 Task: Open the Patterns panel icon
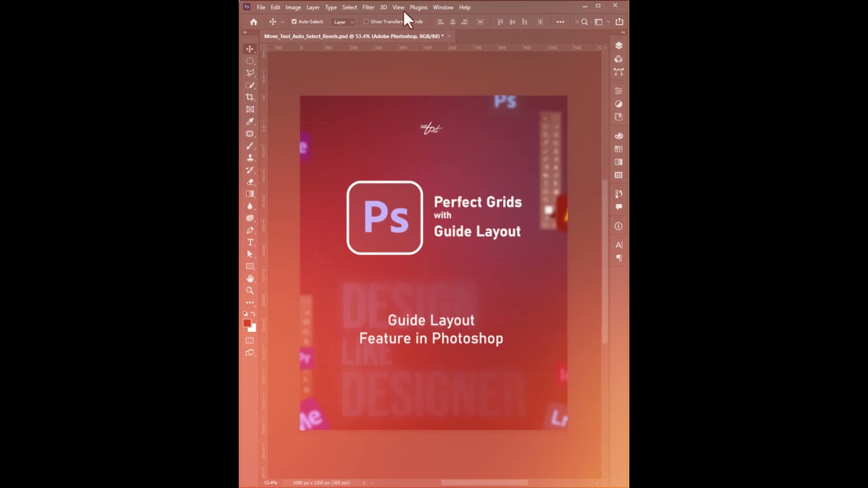[x=618, y=175]
